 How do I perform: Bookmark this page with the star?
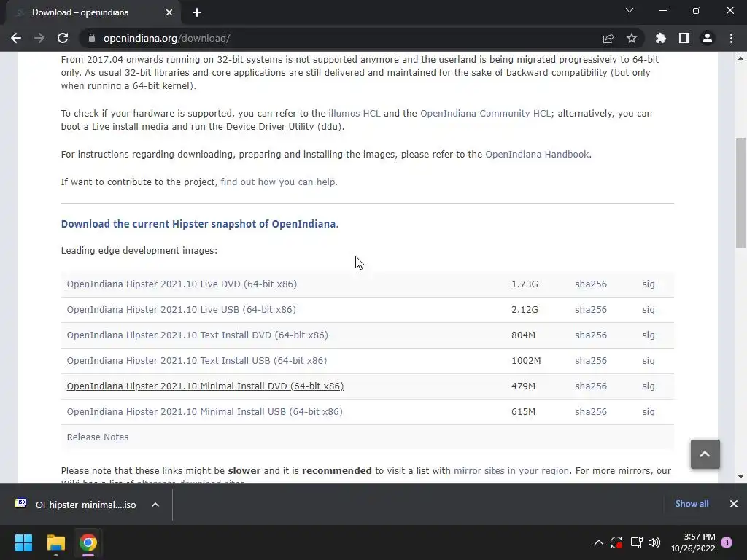pos(632,38)
